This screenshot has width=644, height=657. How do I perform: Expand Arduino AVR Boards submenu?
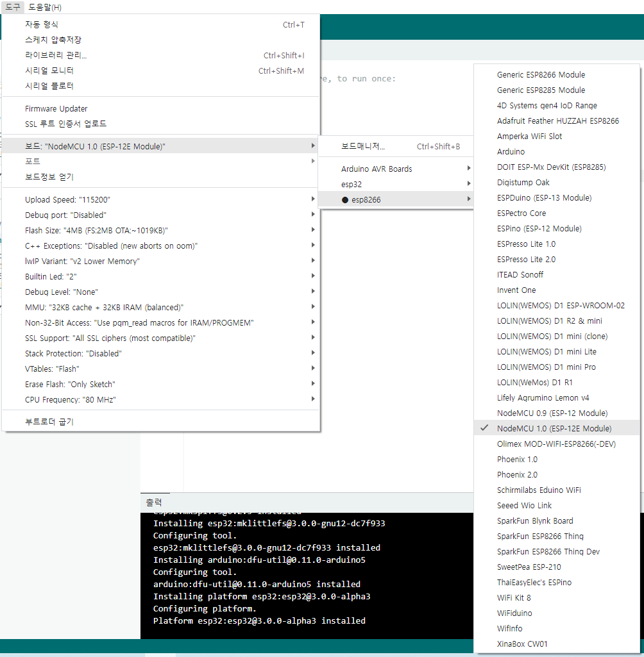pos(396,169)
